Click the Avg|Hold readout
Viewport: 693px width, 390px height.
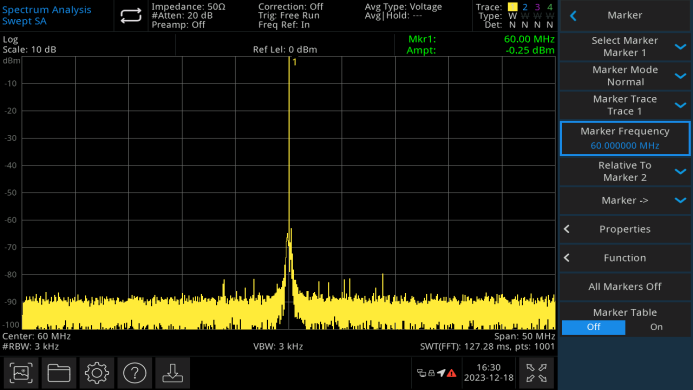coord(393,15)
